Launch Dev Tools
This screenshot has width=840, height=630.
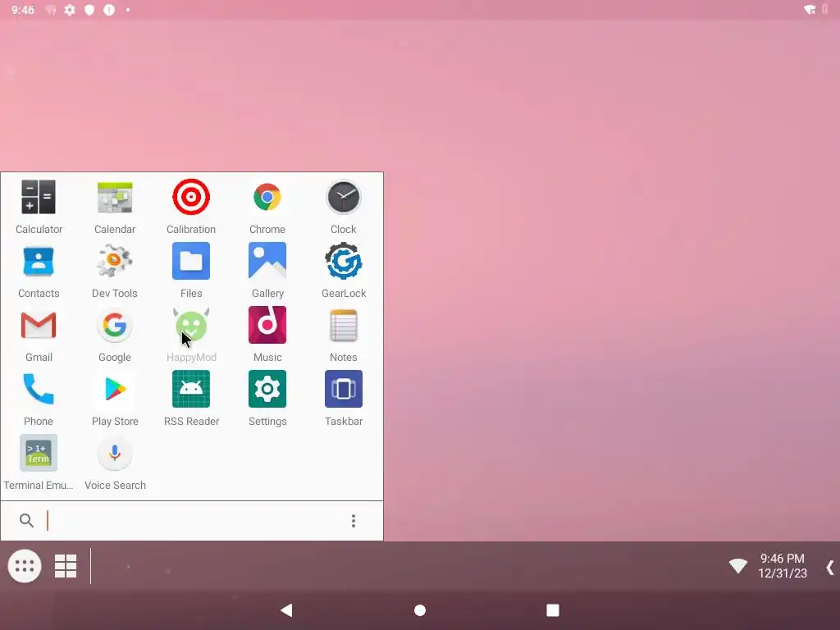tap(115, 271)
